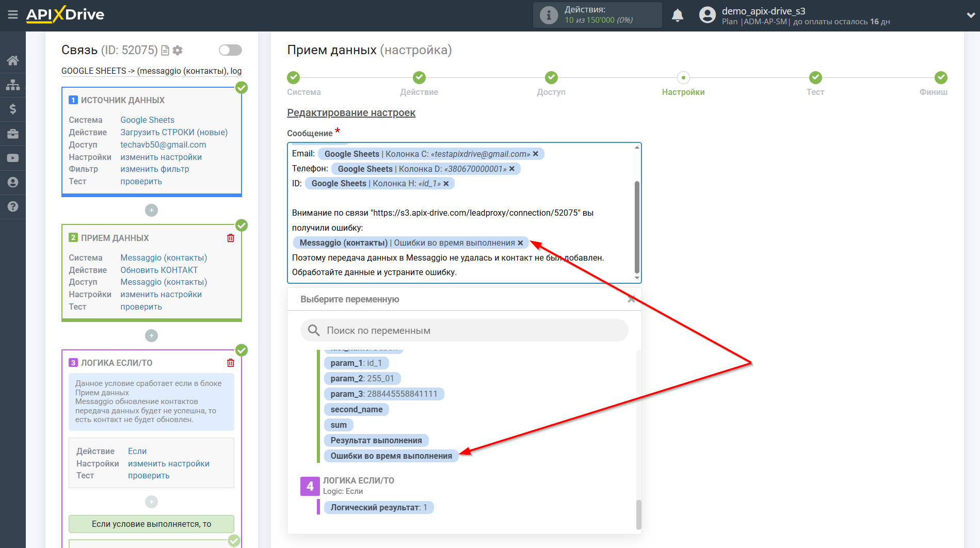Image resolution: width=980 pixels, height=548 pixels.
Task: Click изменить фильтр link
Action: pyautogui.click(x=154, y=169)
